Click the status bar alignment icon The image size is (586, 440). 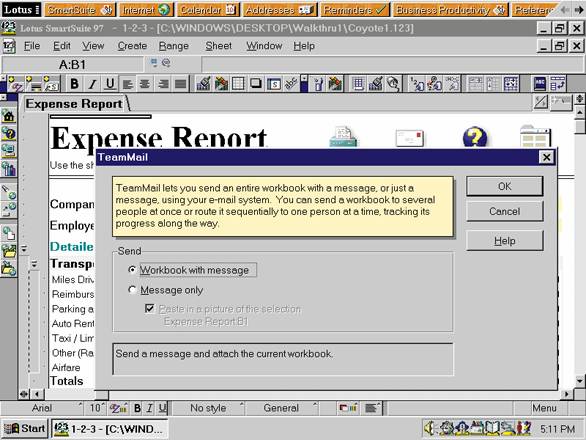pyautogui.click(x=372, y=408)
